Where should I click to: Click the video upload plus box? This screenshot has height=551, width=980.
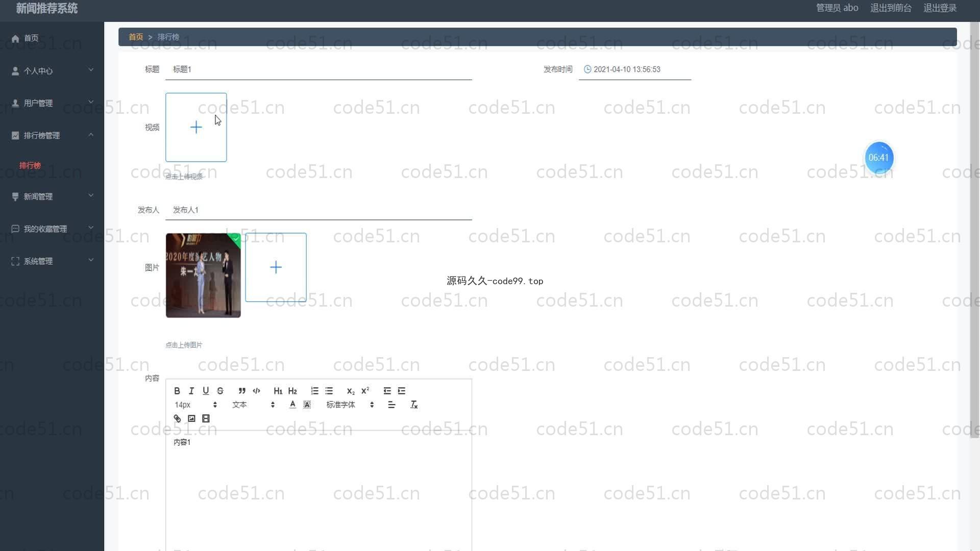(x=196, y=127)
